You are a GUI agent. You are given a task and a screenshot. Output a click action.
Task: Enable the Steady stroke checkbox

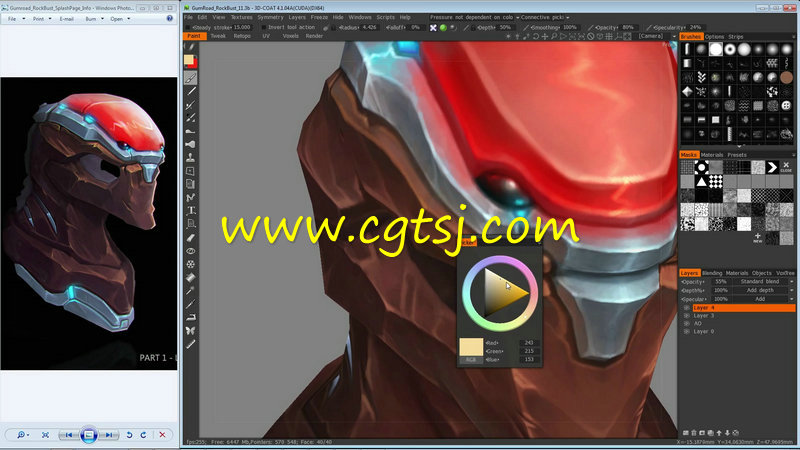tap(188, 28)
